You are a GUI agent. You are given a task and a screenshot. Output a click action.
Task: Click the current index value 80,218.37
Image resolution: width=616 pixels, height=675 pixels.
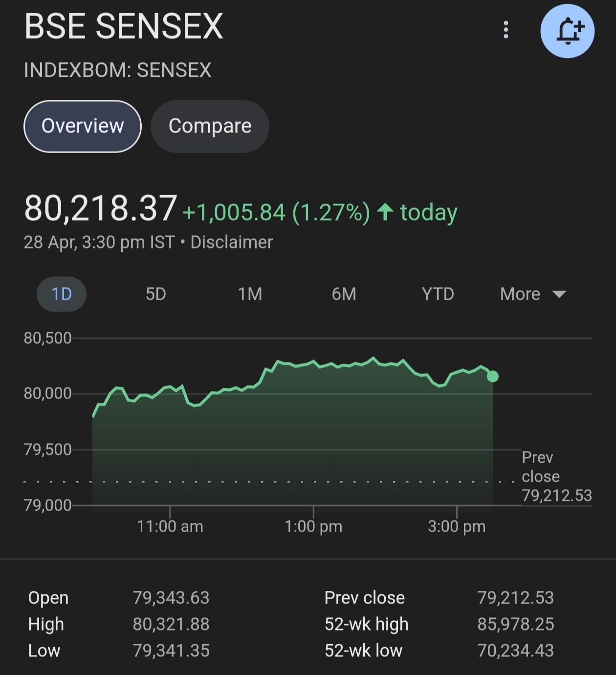(100, 208)
